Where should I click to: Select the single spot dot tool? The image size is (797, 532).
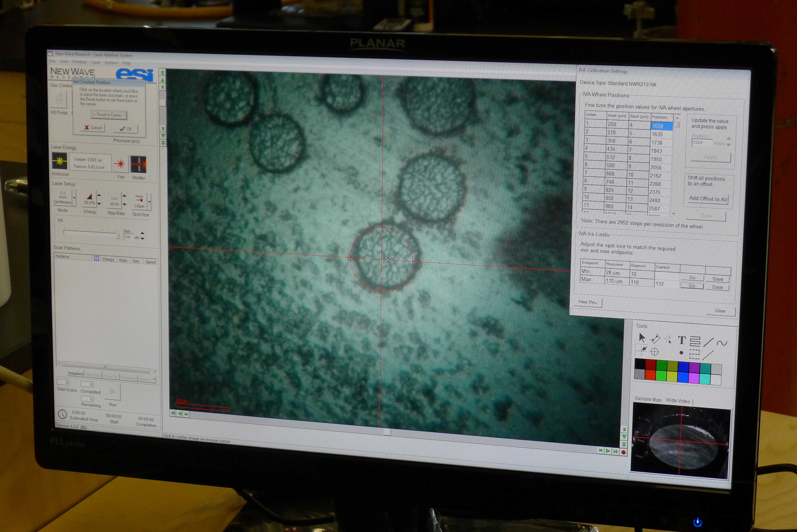[681, 353]
